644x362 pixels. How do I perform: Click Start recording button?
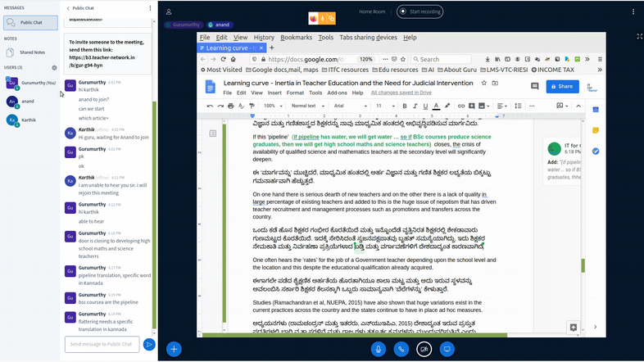(x=420, y=11)
